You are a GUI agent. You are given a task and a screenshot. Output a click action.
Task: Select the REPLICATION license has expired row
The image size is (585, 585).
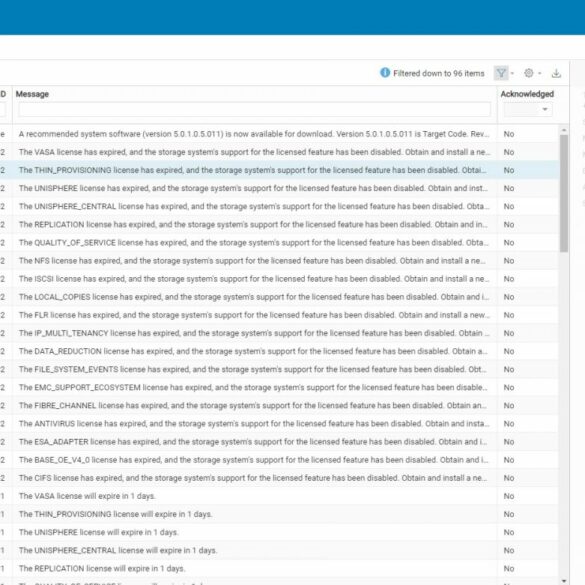click(x=279, y=225)
